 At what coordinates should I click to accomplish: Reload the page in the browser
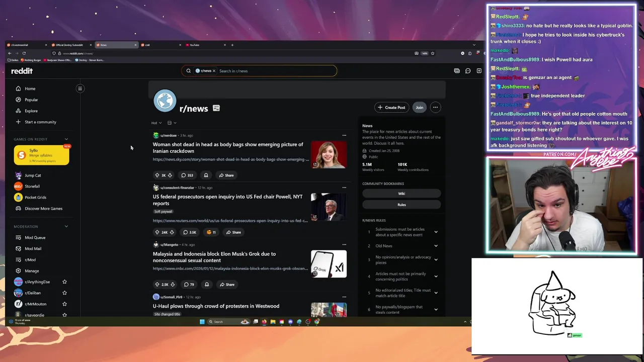[24, 53]
